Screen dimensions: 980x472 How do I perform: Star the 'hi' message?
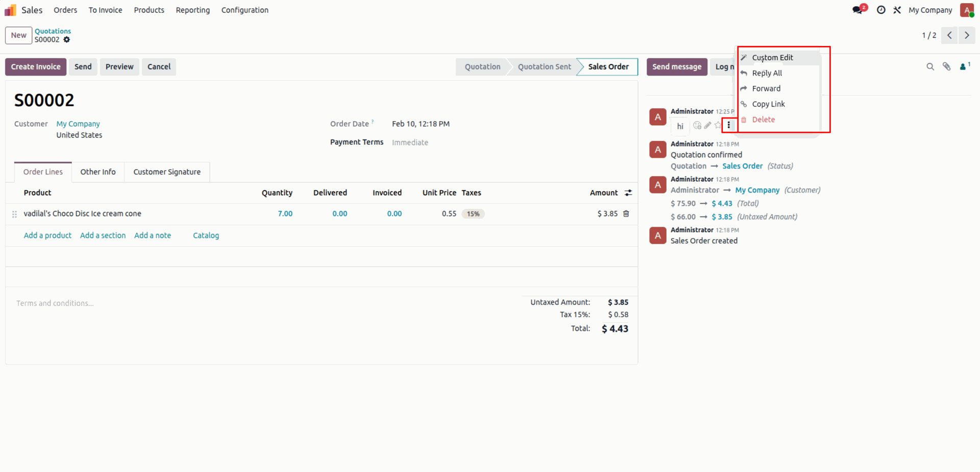pos(718,125)
